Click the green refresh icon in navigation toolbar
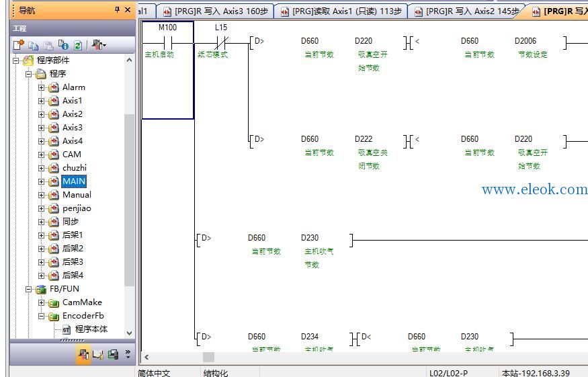Viewport: 588px width, 377px height. point(78,46)
